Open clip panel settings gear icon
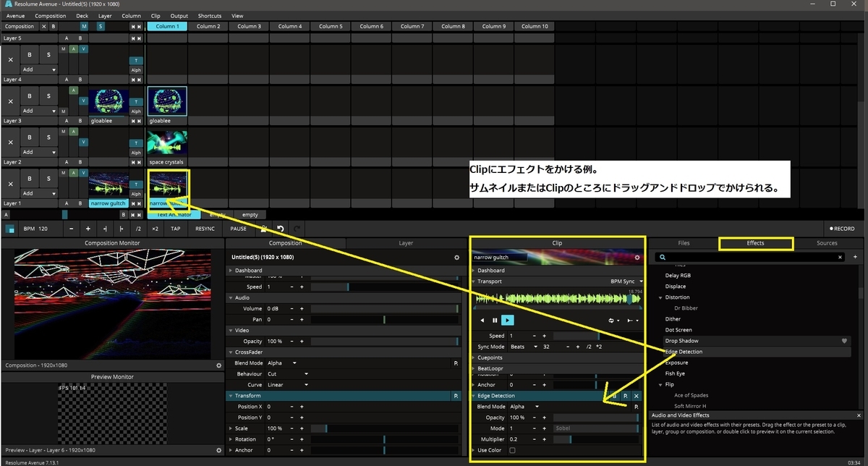The image size is (868, 466). click(x=637, y=257)
